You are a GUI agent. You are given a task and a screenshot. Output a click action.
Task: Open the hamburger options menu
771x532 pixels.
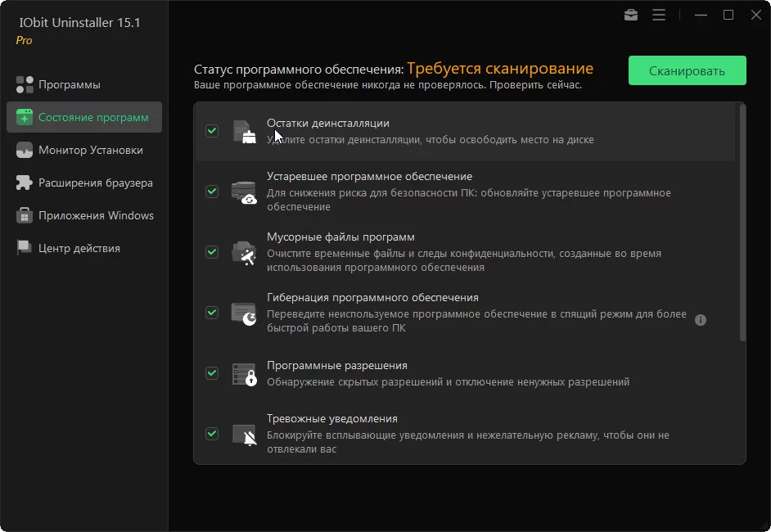tap(659, 15)
